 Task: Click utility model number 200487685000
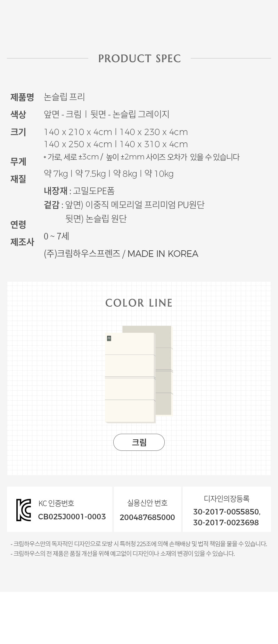147,517
